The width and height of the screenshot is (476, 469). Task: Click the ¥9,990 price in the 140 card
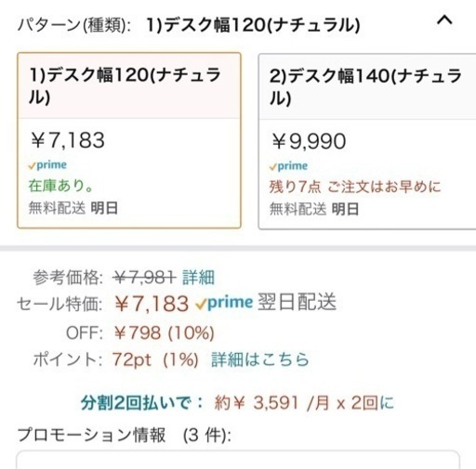coord(309,141)
